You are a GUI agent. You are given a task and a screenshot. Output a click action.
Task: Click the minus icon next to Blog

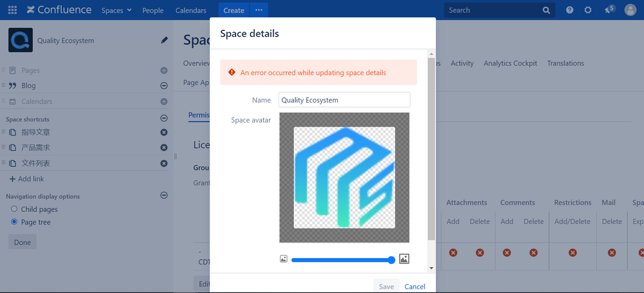coord(164,85)
